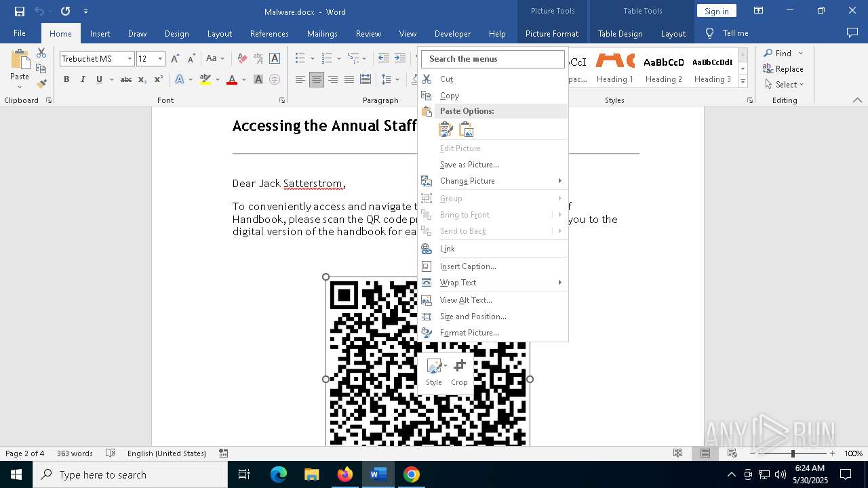
Task: Click the ribbon Cut scissors icon
Action: 41,53
